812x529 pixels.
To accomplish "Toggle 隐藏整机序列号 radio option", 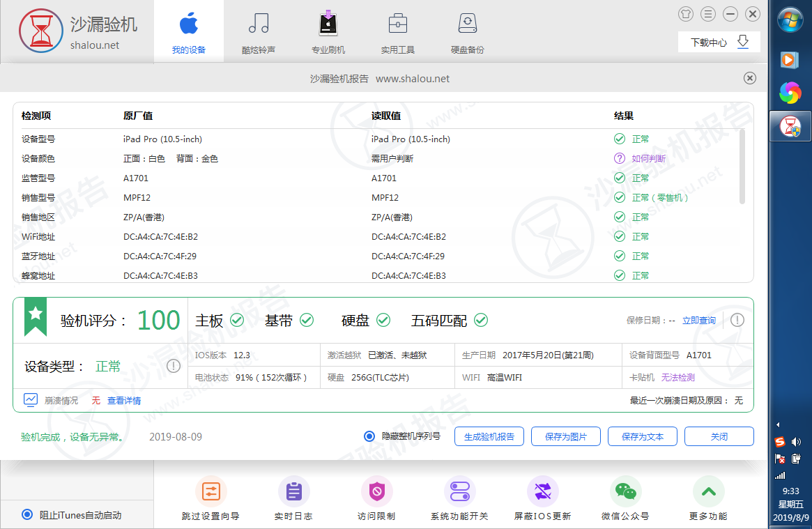I will pos(369,436).
